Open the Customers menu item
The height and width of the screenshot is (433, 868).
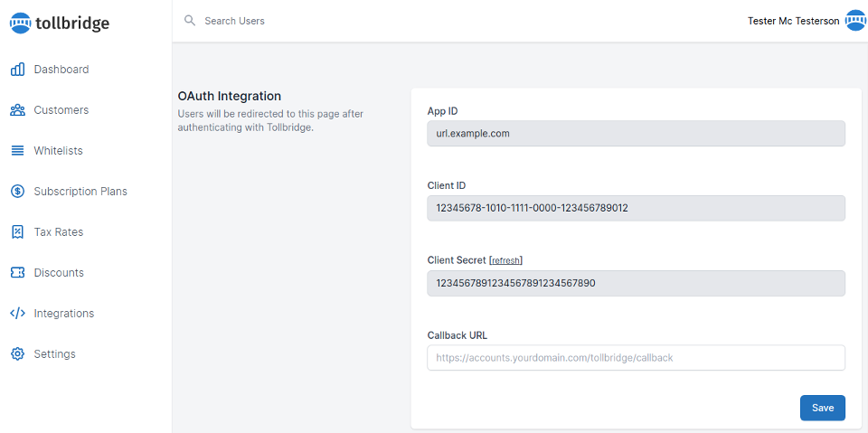click(x=61, y=110)
